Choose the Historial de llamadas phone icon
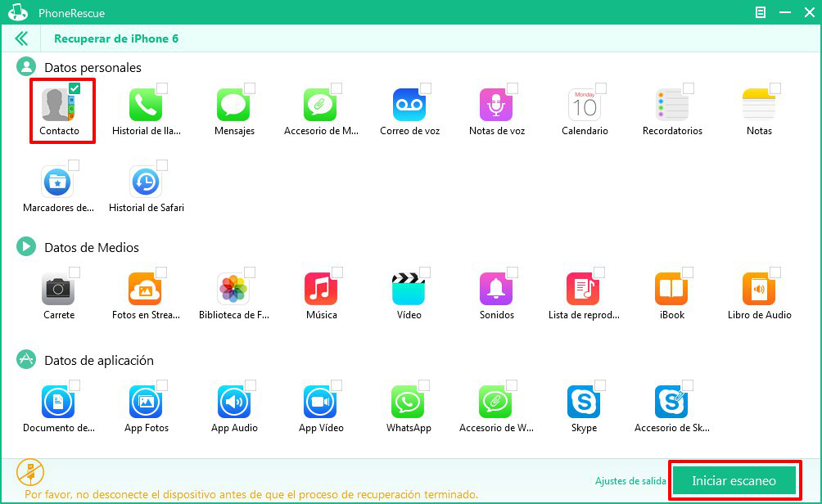This screenshot has height=504, width=822. click(x=145, y=104)
